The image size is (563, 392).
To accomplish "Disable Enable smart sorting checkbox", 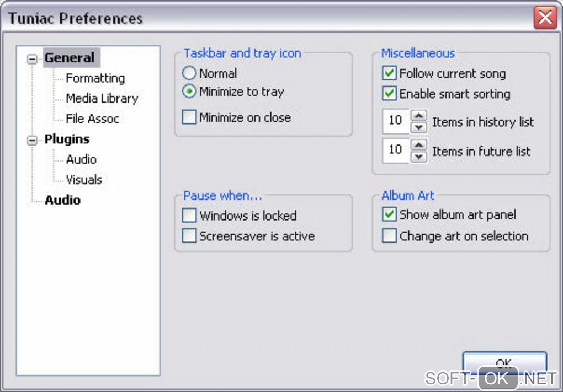I will pos(389,94).
